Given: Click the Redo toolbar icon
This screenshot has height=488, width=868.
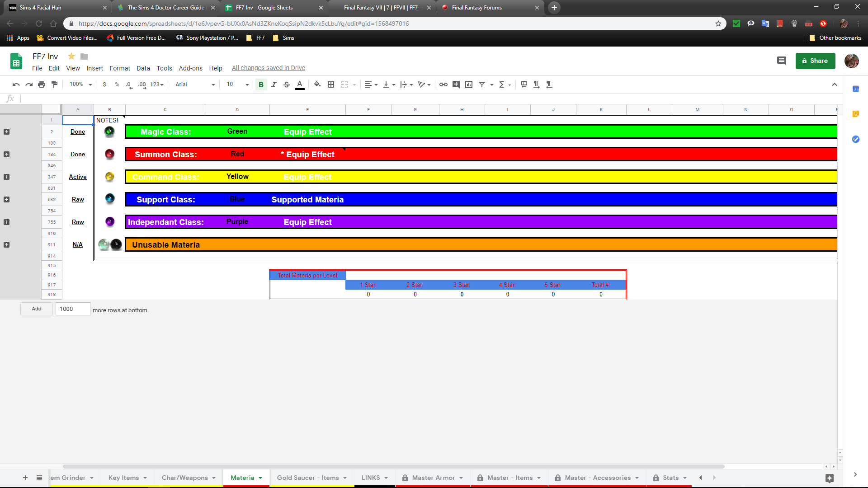Looking at the screenshot, I should click(x=29, y=84).
